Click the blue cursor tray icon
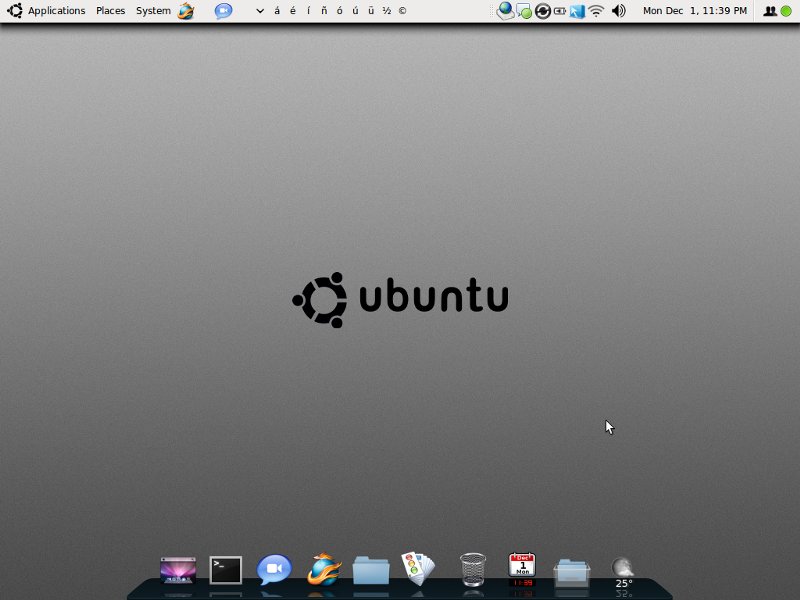This screenshot has height=600, width=800. click(x=577, y=11)
